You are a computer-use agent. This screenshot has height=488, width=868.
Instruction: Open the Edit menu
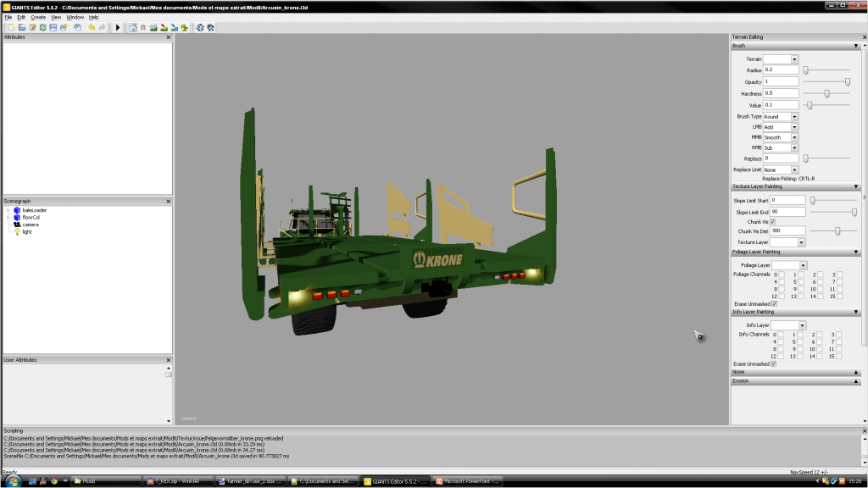21,17
